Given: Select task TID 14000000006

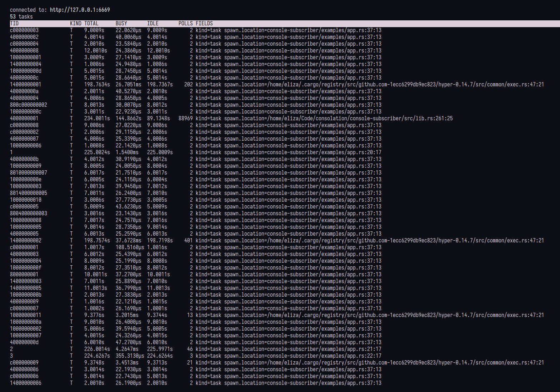Looking at the screenshot, I should coord(26,383).
